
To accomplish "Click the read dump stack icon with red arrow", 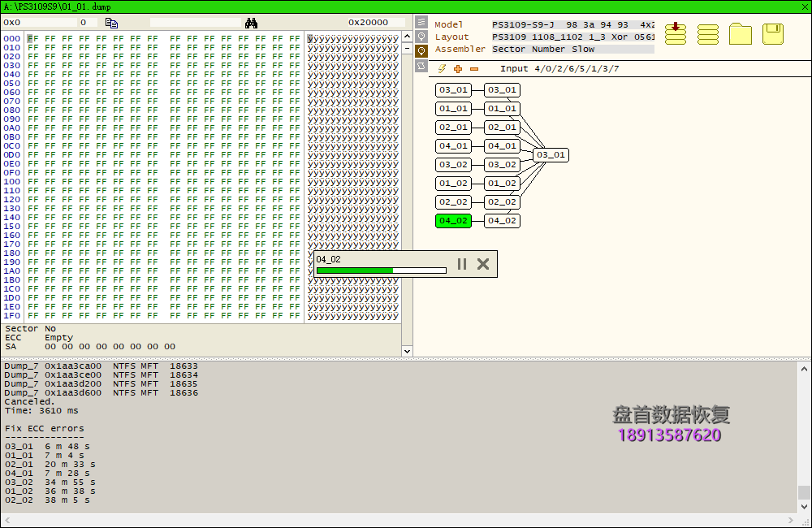I will point(676,33).
